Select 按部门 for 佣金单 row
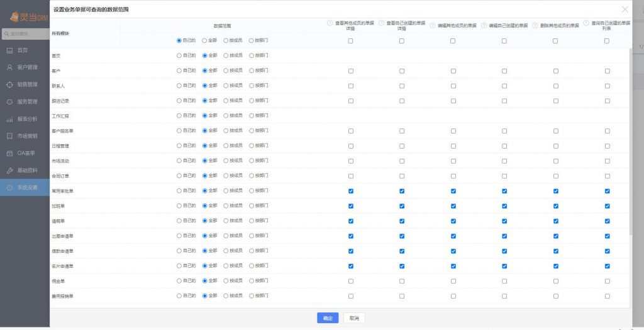Viewport: 644px width, 330px height. point(252,281)
